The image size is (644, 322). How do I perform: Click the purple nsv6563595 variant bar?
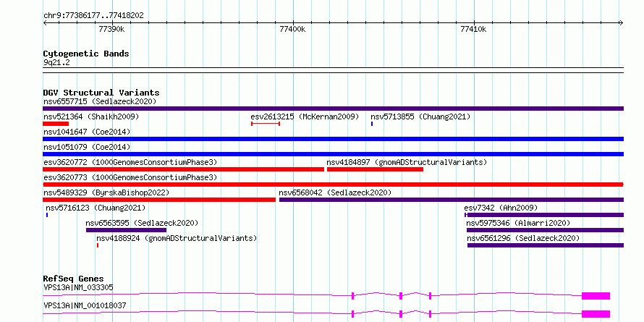[126, 230]
